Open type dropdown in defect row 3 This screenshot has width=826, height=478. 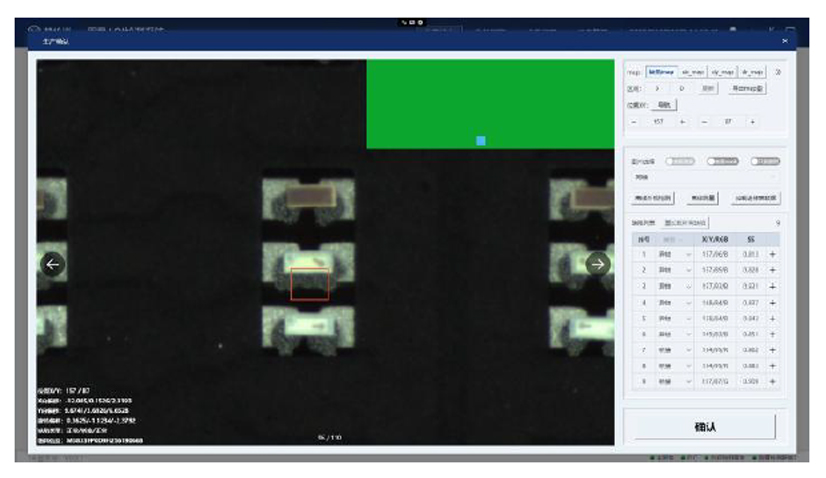(674, 286)
